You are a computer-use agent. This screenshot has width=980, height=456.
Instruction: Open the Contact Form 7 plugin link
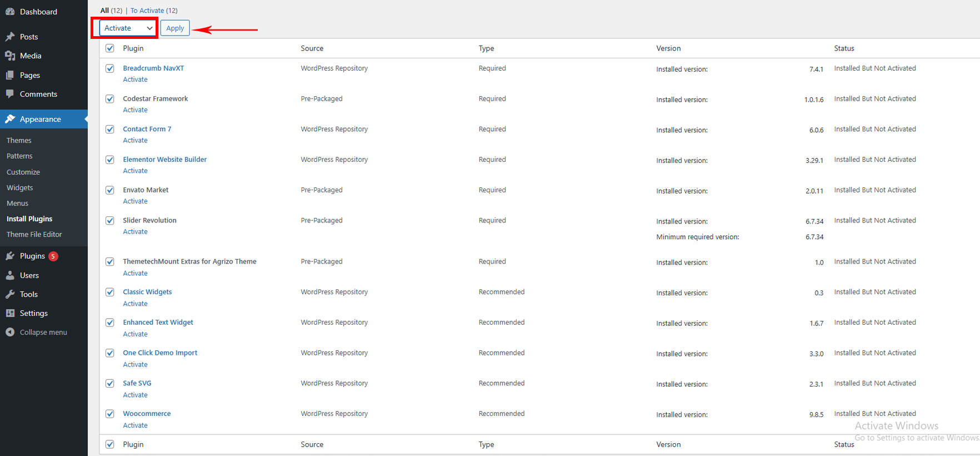point(147,128)
